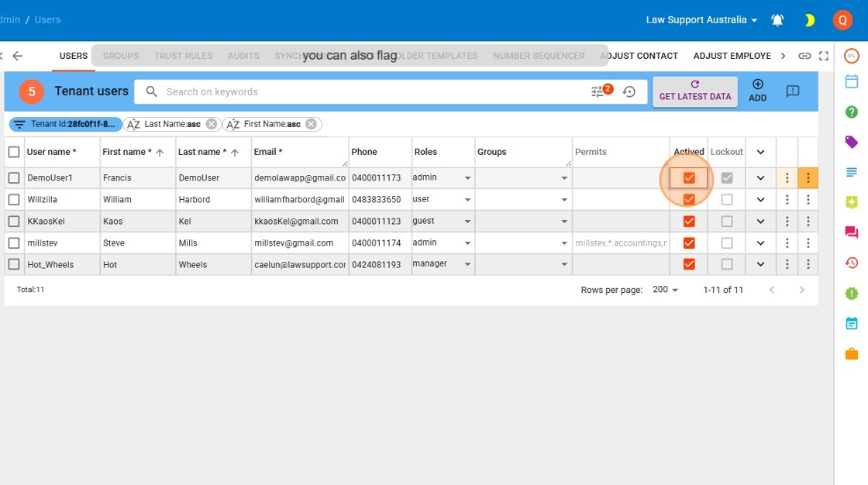
Task: Open the comment feedback icon in header
Action: click(793, 91)
